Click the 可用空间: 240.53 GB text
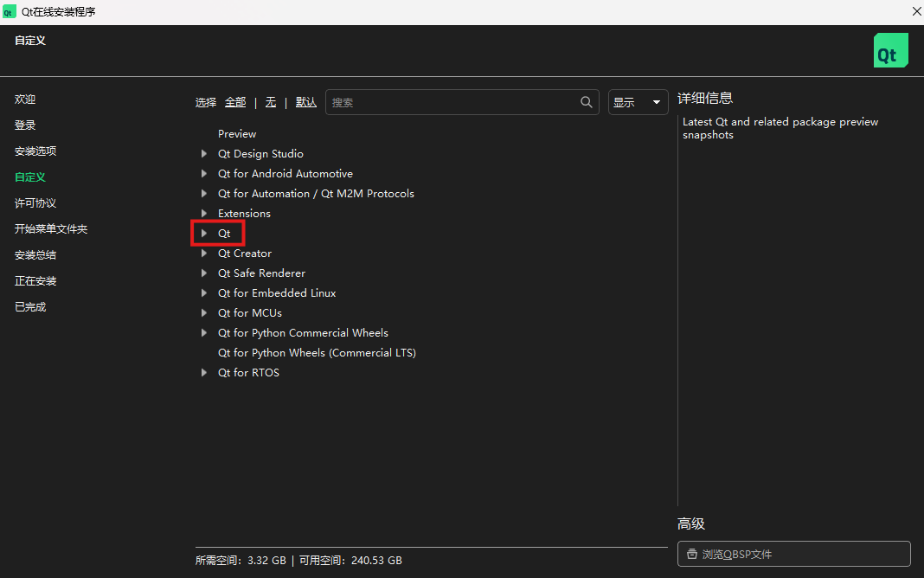Screen dimensions: 924x578 click(350, 561)
